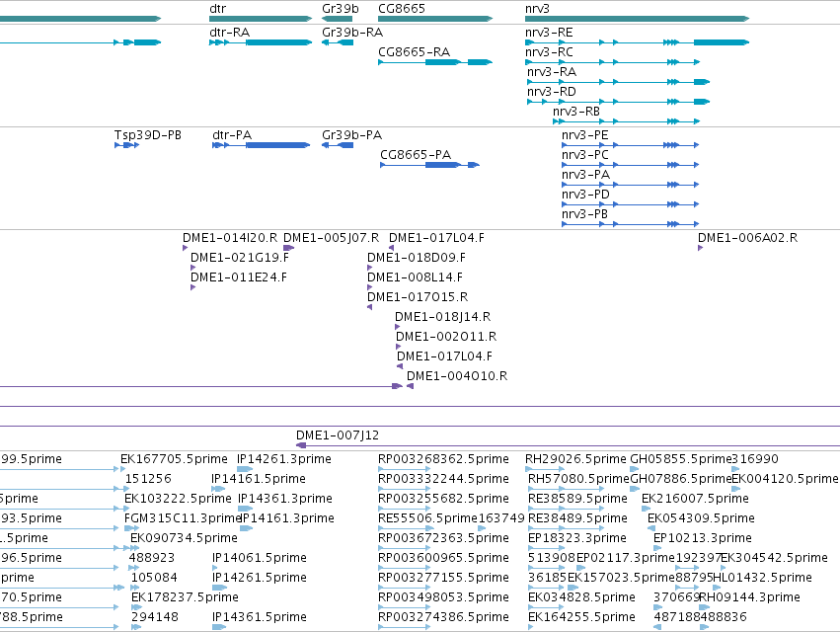Viewport: 840px width, 632px height.
Task: Select transcript nrv3-RA
Action: pos(551,72)
